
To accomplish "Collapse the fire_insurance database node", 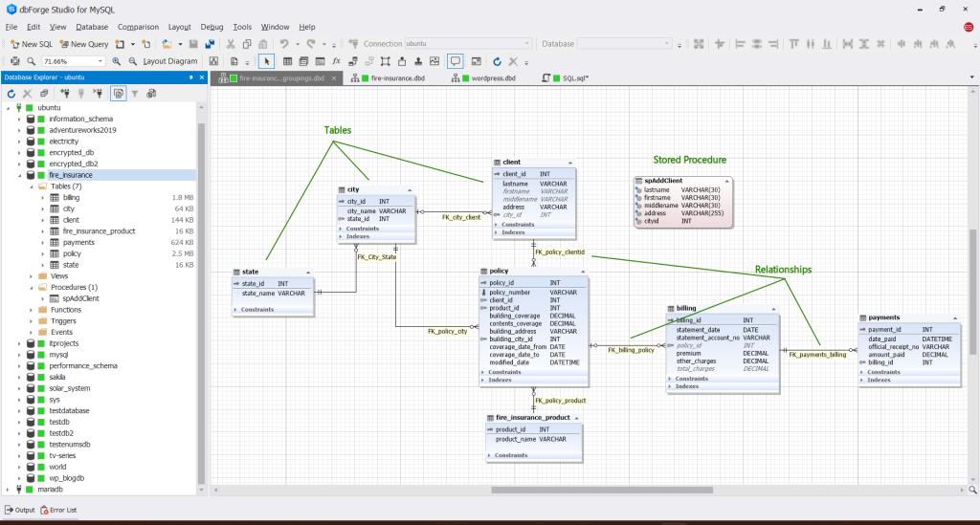I will pos(19,175).
